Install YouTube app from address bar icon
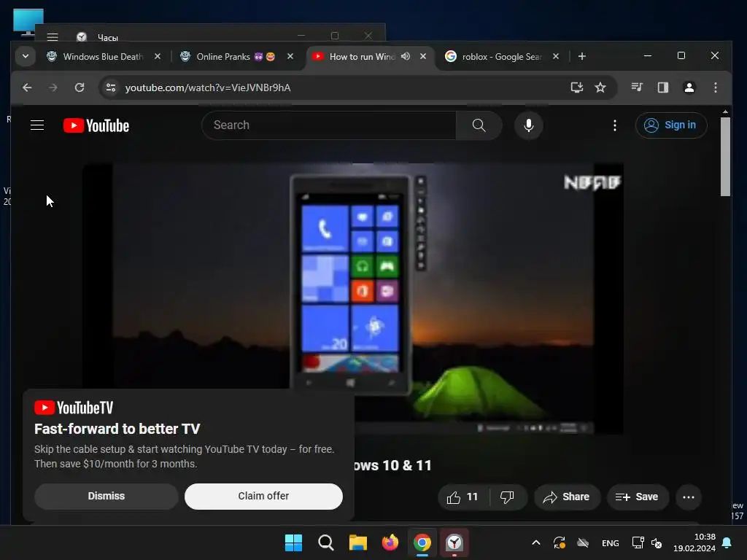This screenshot has height=560, width=747. (x=577, y=87)
